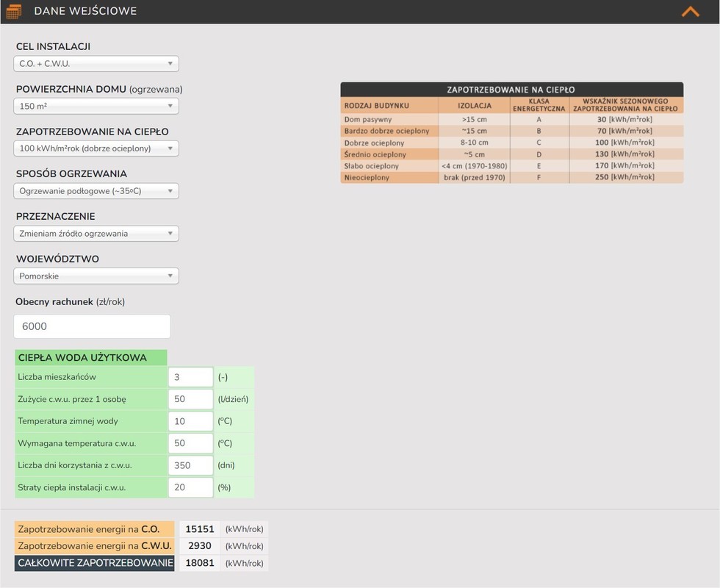
Task: Open the Sposób Ogrzewania dropdown
Action: tap(96, 191)
